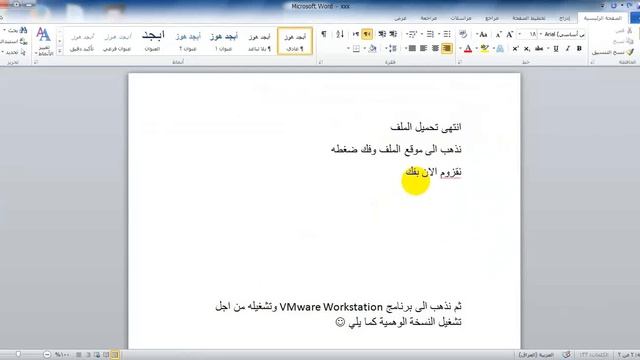
Task: Apply strikethrough formatting
Action: (539, 49)
